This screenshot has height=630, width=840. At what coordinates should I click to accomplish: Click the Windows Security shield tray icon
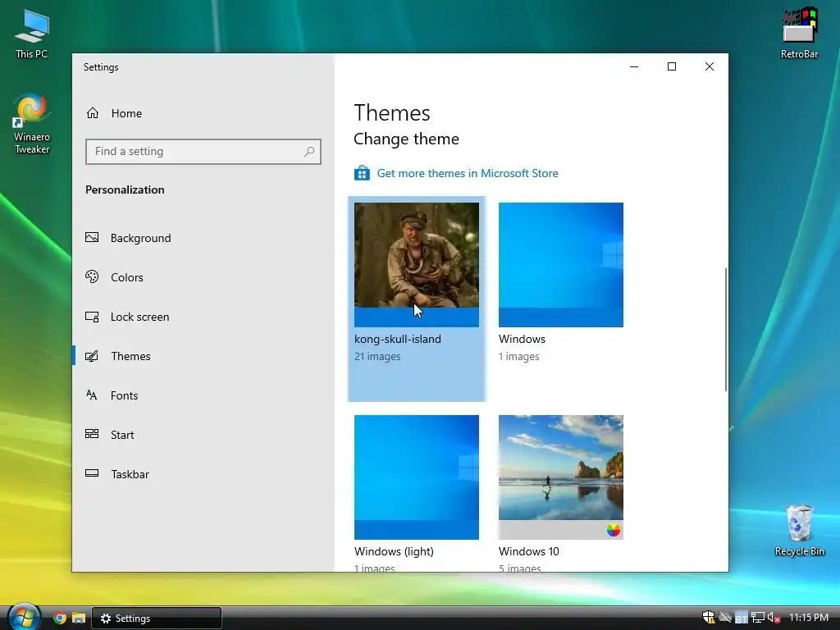pyautogui.click(x=709, y=618)
